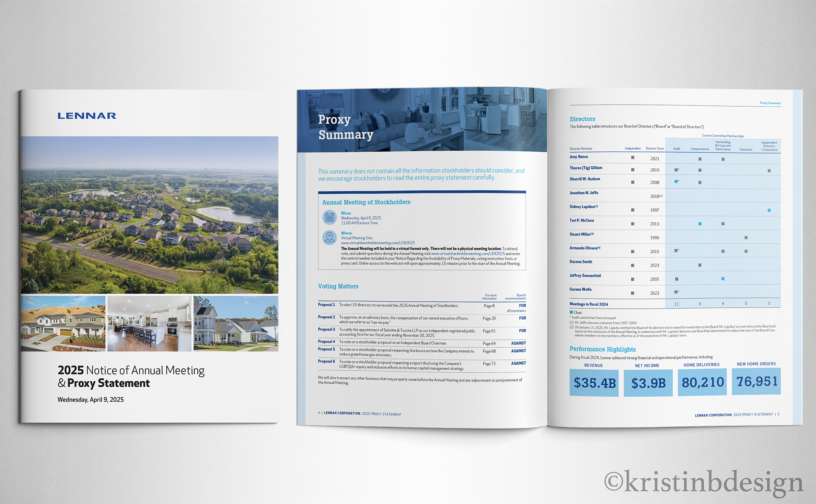Click the 2025 Notice of Annual Meeting cover title
Screen dimensions: 816x504
pyautogui.click(x=131, y=377)
